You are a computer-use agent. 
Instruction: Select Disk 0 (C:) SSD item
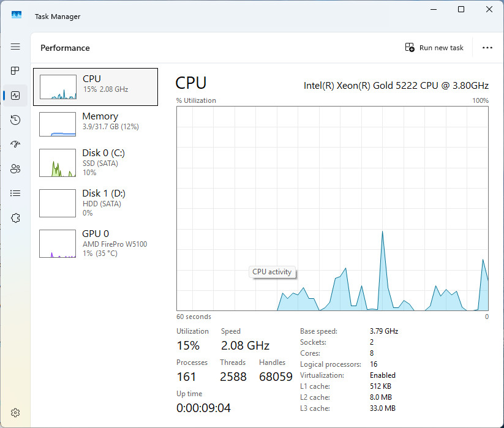[96, 163]
